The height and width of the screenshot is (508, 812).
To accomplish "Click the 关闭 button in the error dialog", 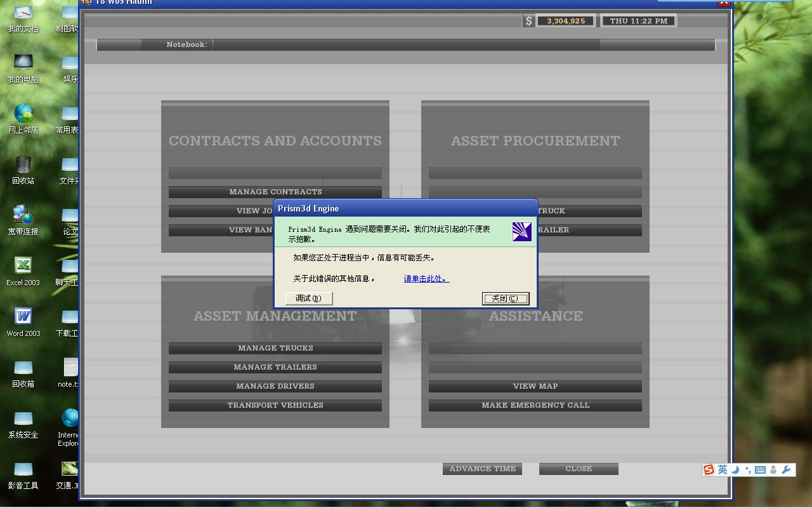I will [x=505, y=298].
